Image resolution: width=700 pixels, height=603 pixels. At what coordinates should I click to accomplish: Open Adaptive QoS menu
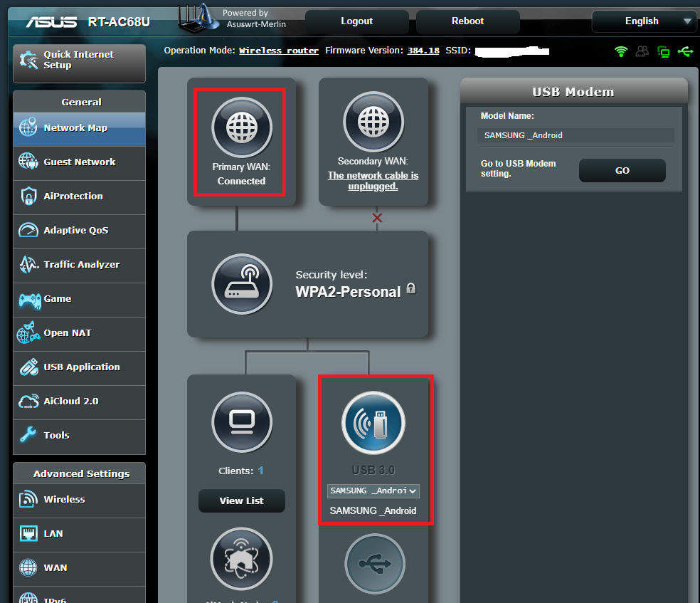[79, 231]
